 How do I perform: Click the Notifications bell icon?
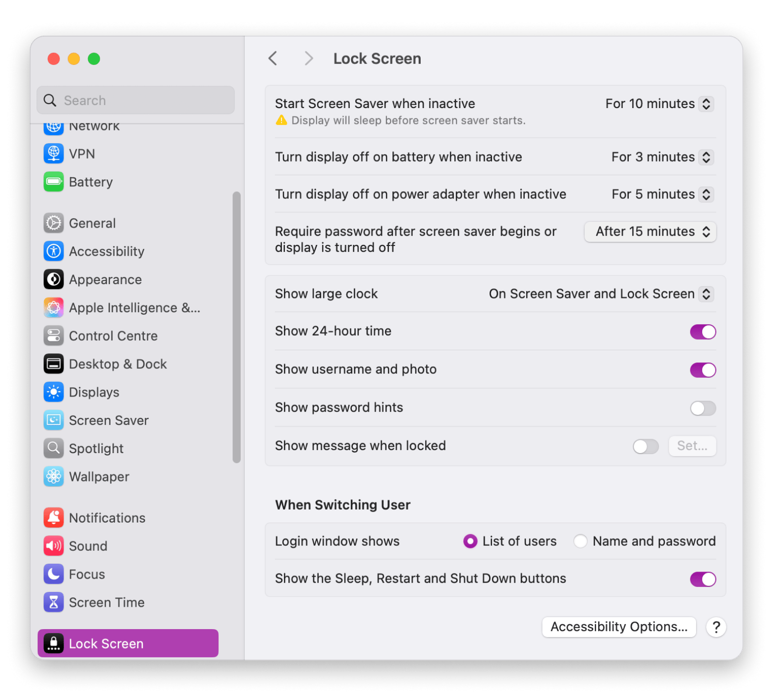pos(54,518)
